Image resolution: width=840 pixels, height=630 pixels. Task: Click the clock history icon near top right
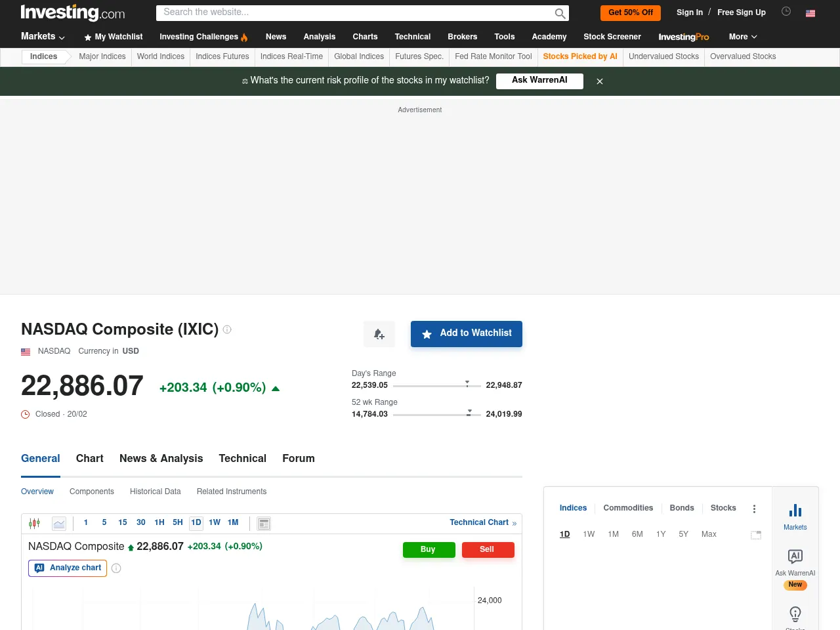tap(786, 11)
